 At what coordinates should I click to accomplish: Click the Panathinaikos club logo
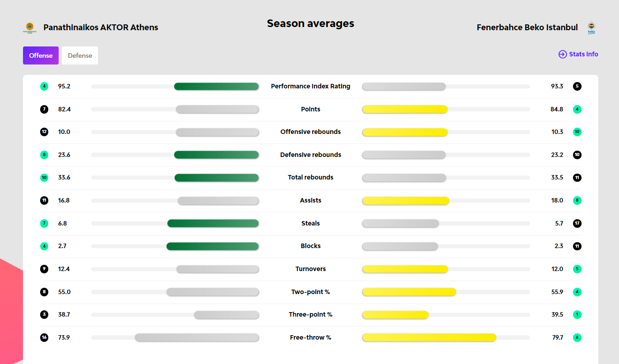click(29, 28)
